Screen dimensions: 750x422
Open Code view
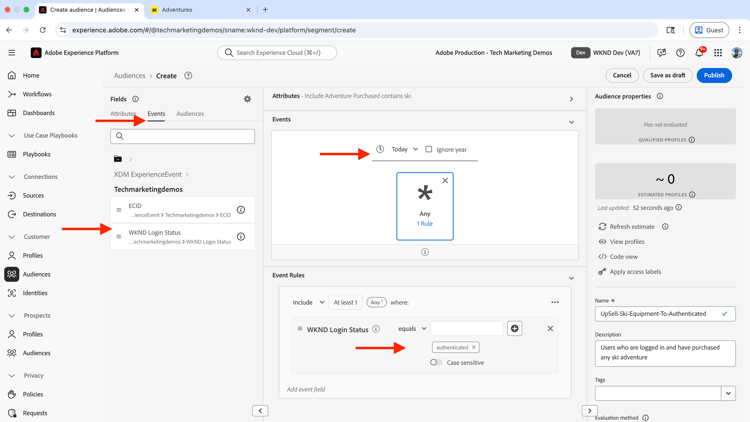point(623,256)
